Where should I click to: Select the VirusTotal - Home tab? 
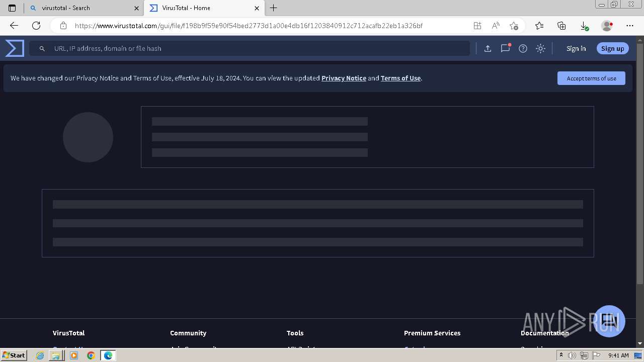[x=204, y=8]
